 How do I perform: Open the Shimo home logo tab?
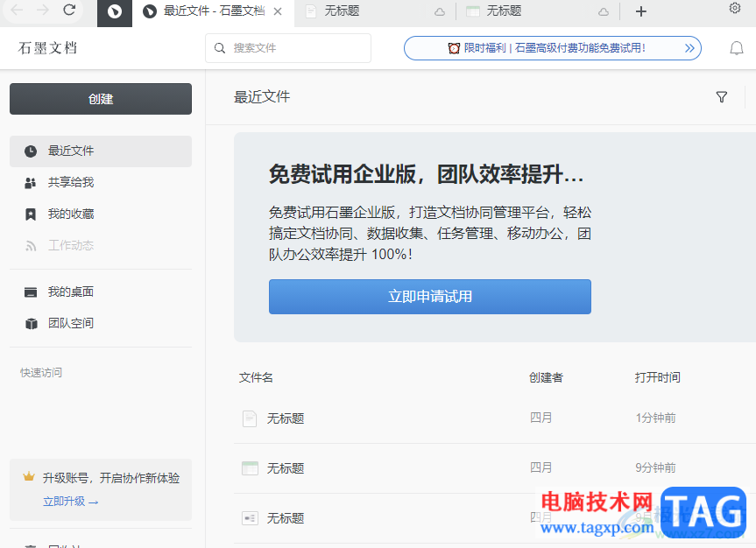pos(114,11)
